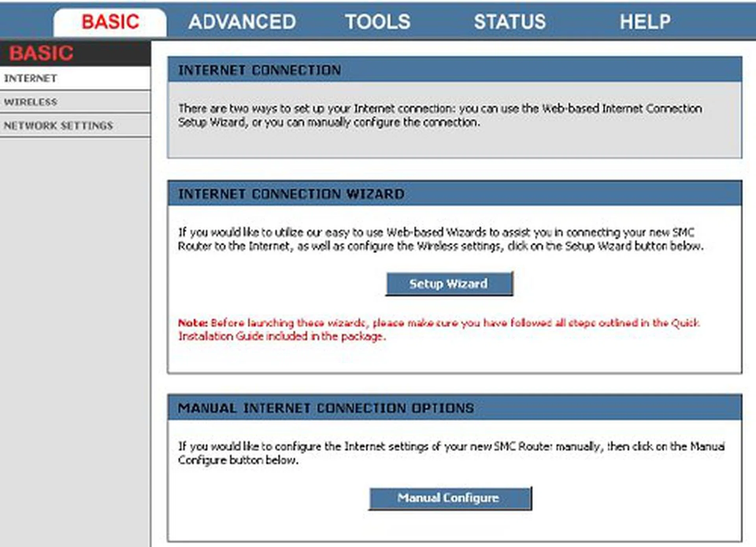The width and height of the screenshot is (756, 547).
Task: Click the red BASIC page title
Action: click(41, 52)
